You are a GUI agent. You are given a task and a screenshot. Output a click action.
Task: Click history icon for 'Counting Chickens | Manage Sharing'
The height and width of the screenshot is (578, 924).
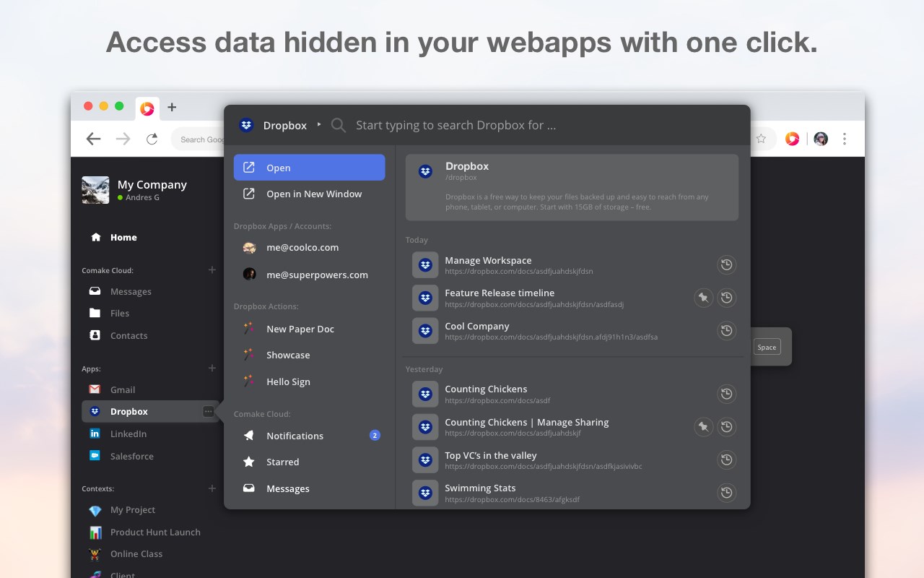pyautogui.click(x=727, y=427)
